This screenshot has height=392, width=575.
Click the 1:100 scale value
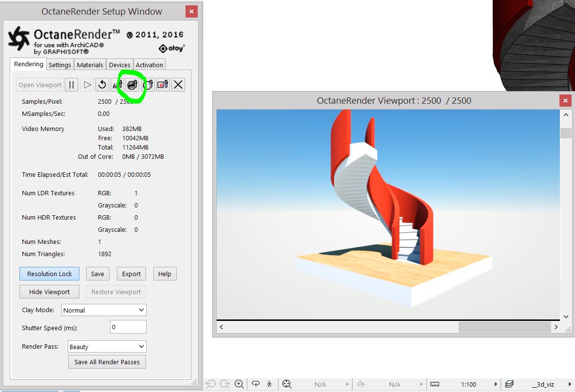[x=469, y=384]
